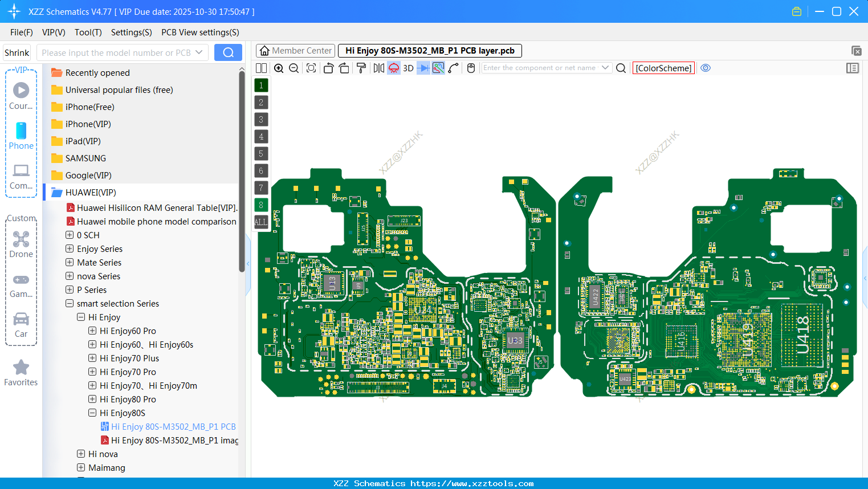This screenshot has width=868, height=489.
Task: Open the split view layout icon
Action: coord(261,68)
